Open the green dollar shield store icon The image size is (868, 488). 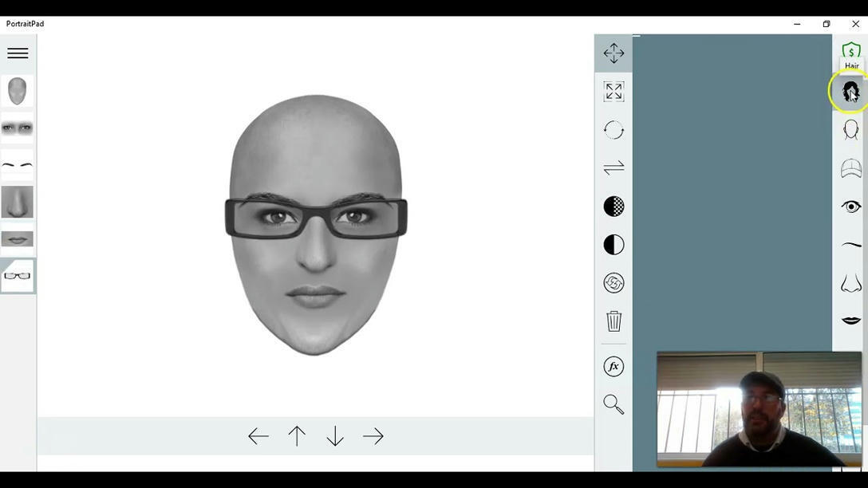pos(850,50)
